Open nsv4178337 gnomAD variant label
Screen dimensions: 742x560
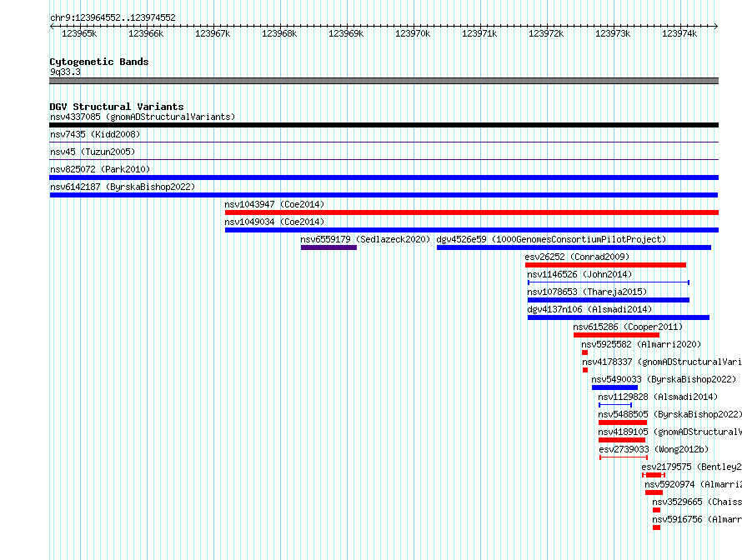[662, 362]
